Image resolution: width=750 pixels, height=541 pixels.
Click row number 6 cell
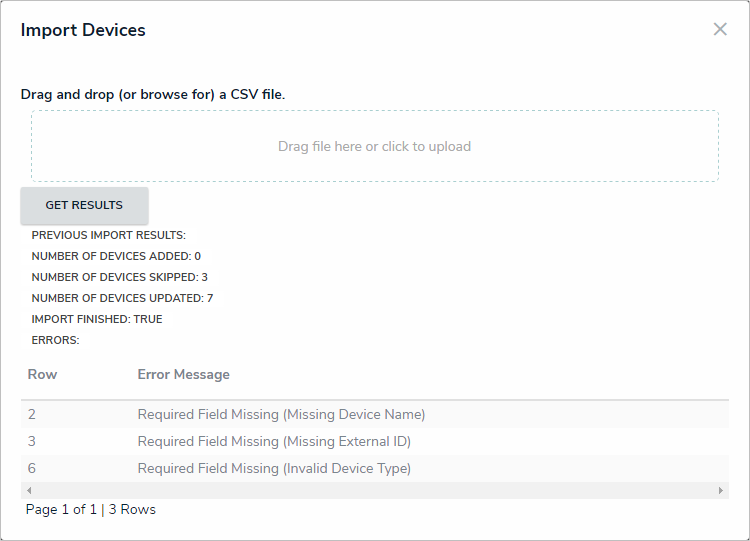click(x=32, y=468)
